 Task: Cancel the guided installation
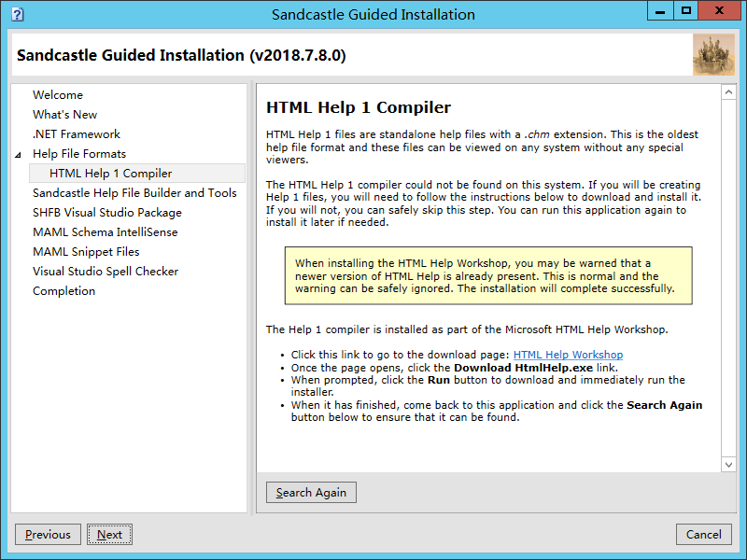point(704,534)
